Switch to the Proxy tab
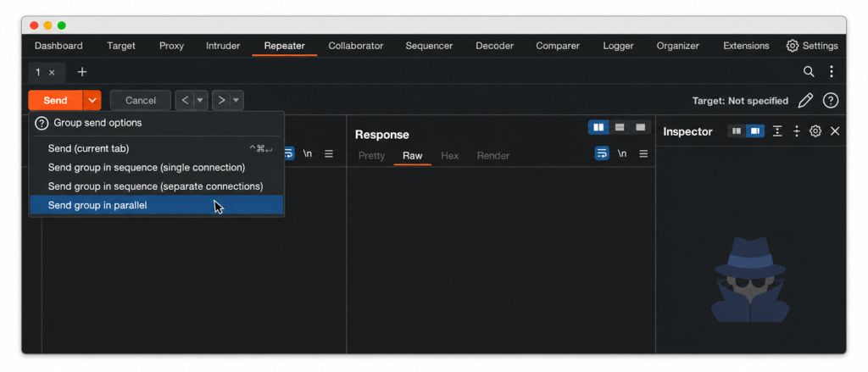Screen dimensions: 868x372 [x=171, y=46]
